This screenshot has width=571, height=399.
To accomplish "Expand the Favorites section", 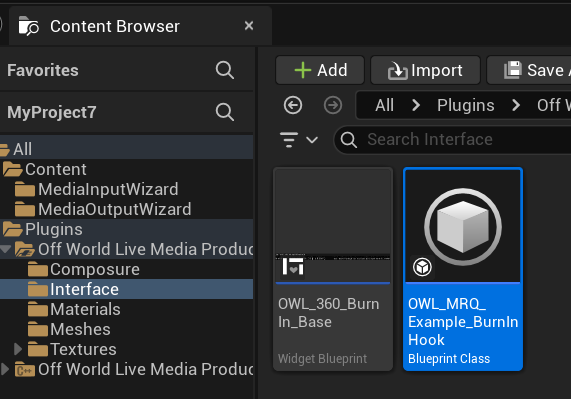I will pyautogui.click(x=43, y=70).
